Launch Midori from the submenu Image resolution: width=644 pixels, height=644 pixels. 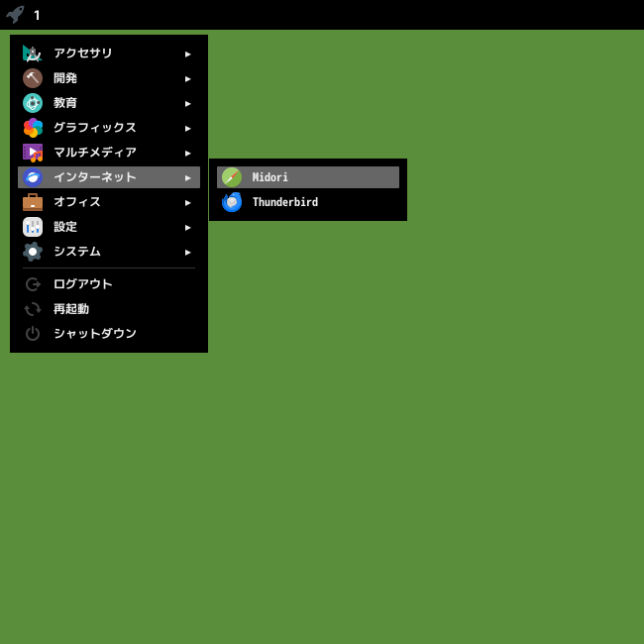(308, 177)
